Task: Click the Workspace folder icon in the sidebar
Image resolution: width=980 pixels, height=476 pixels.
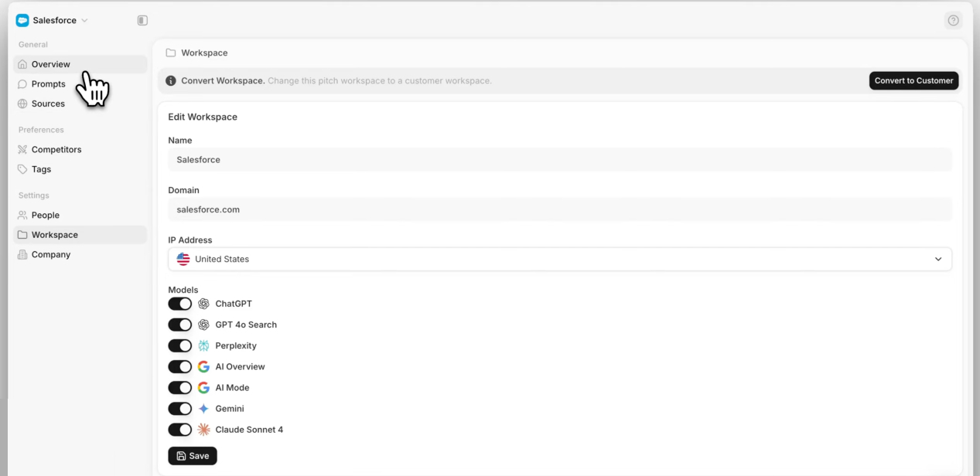Action: tap(22, 235)
